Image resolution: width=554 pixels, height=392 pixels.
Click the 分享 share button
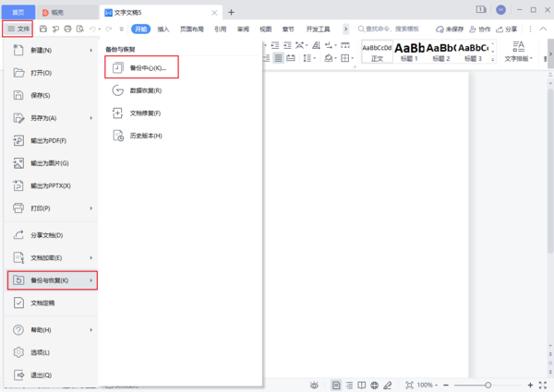coord(507,30)
